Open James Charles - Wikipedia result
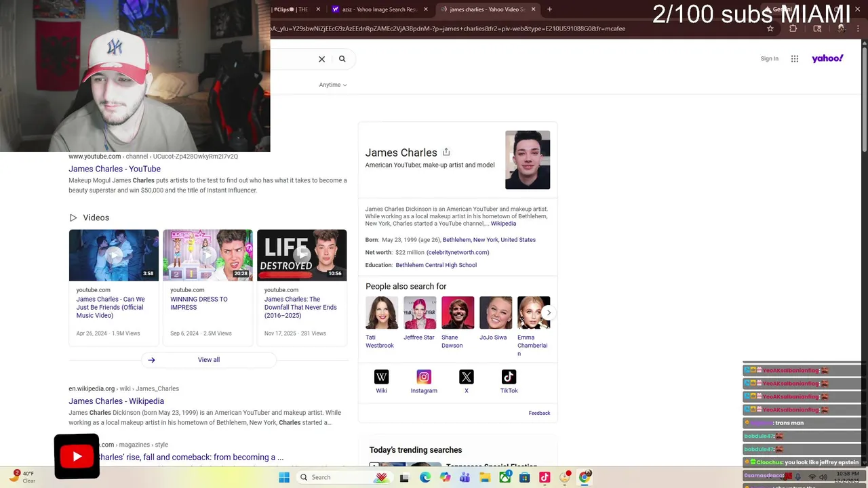Screen dimensions: 868x488 pos(116,401)
